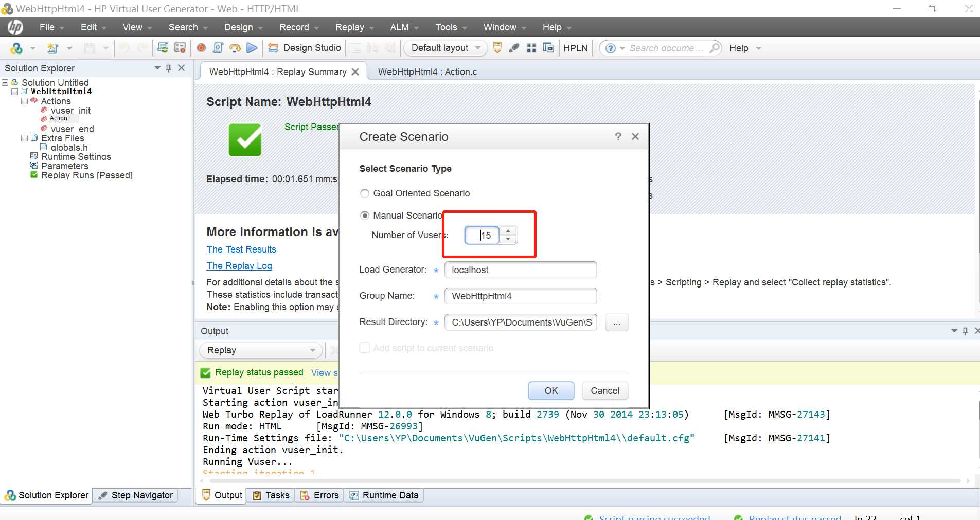Open the File menu

coord(51,27)
